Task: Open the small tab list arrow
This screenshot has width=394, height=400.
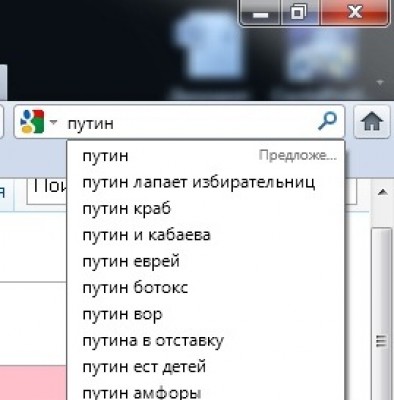Action: tap(380, 82)
